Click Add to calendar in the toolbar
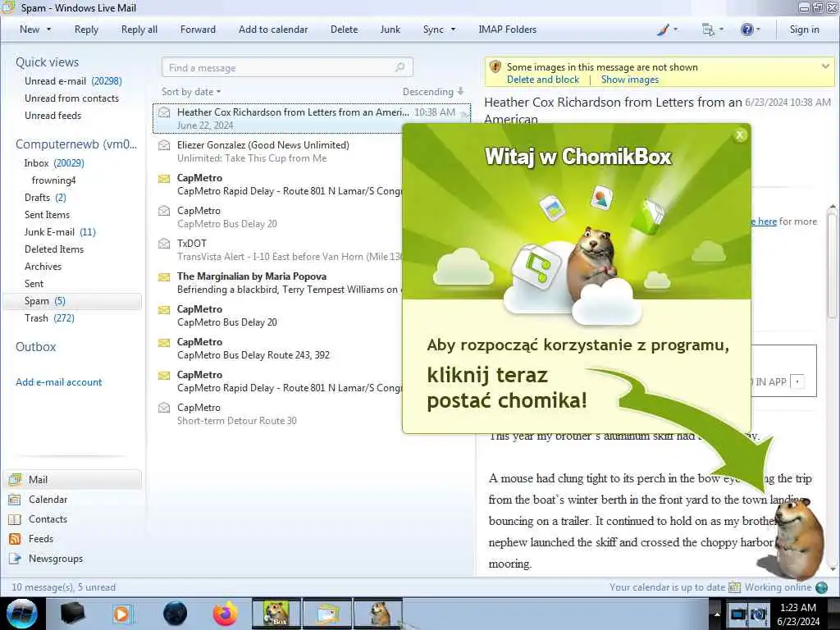Viewport: 840px width, 630px height. click(273, 30)
